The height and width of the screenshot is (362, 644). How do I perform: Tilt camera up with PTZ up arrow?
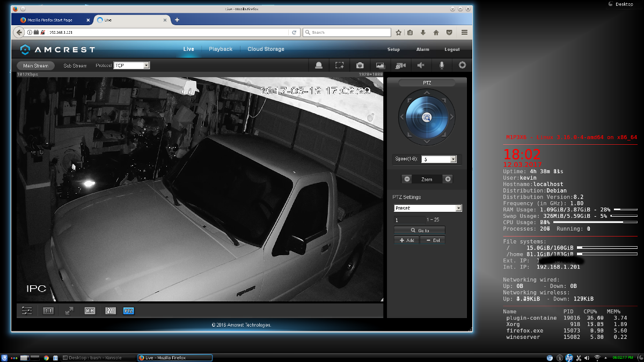click(427, 93)
